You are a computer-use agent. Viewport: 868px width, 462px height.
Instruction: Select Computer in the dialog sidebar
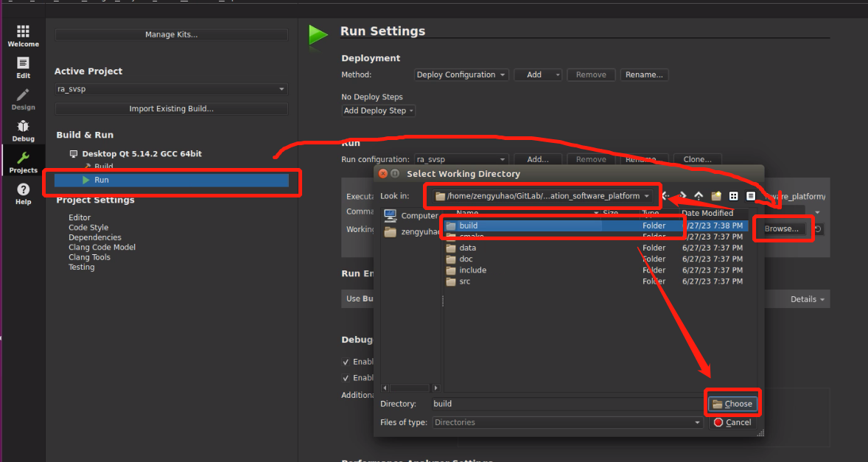(x=411, y=216)
